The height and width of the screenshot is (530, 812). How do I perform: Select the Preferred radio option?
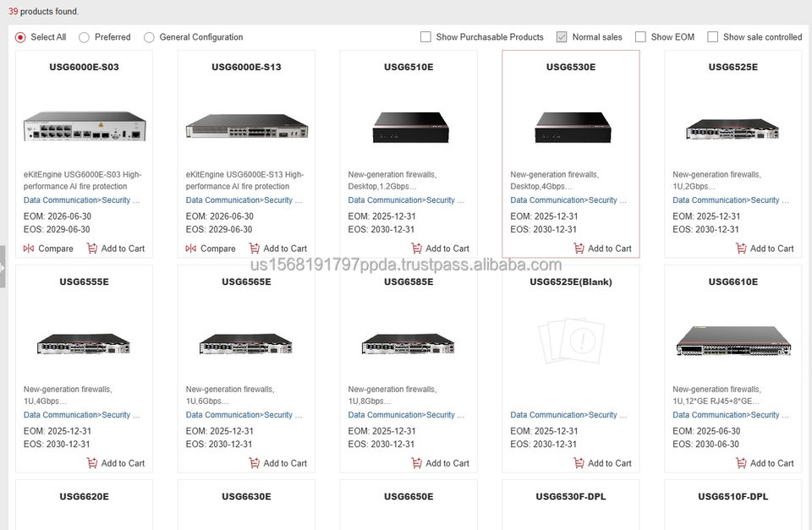tap(84, 37)
